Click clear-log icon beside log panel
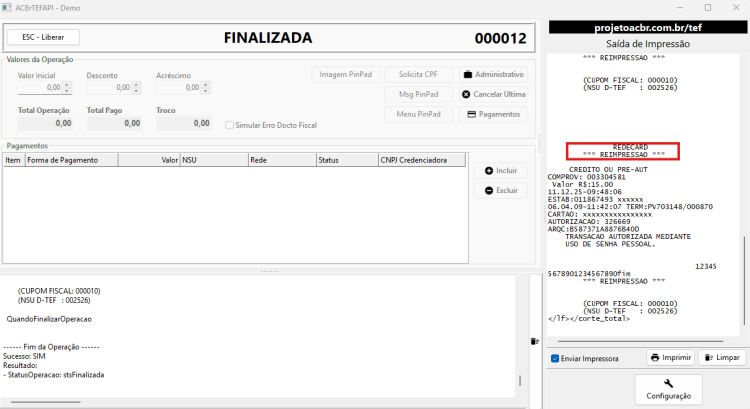Screen dimensions: 750x409 (x=535, y=342)
